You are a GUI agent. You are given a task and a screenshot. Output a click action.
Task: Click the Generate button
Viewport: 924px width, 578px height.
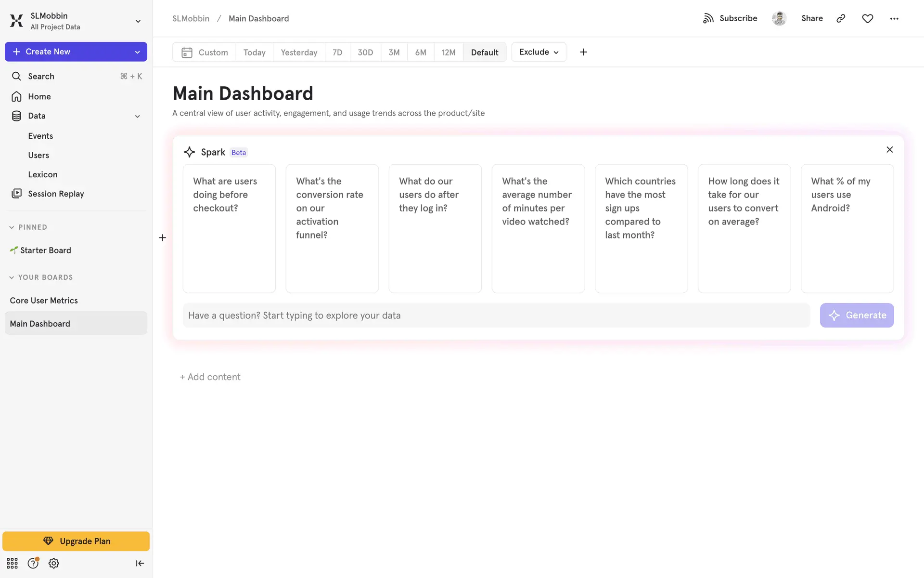point(857,315)
